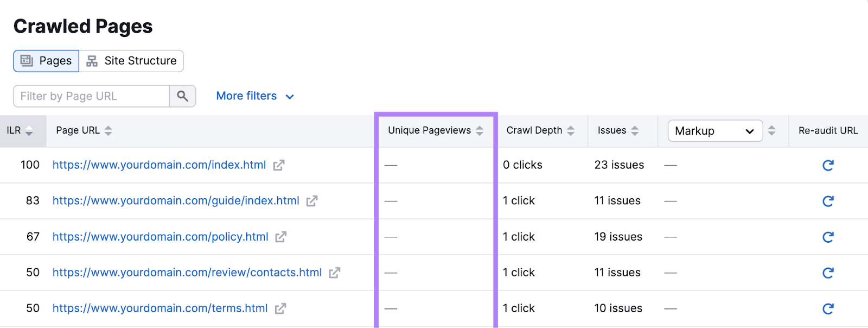Click the search magnifier button
The image size is (868, 328).
[183, 96]
